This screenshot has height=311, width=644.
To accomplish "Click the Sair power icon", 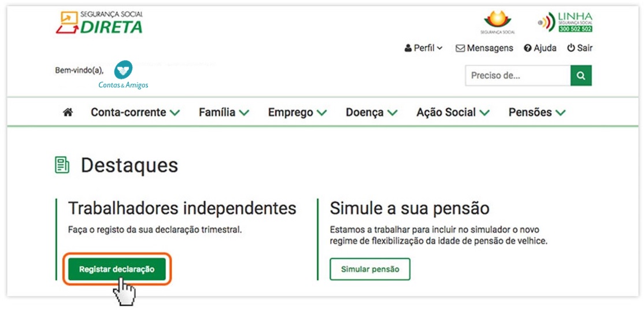I will pyautogui.click(x=571, y=48).
